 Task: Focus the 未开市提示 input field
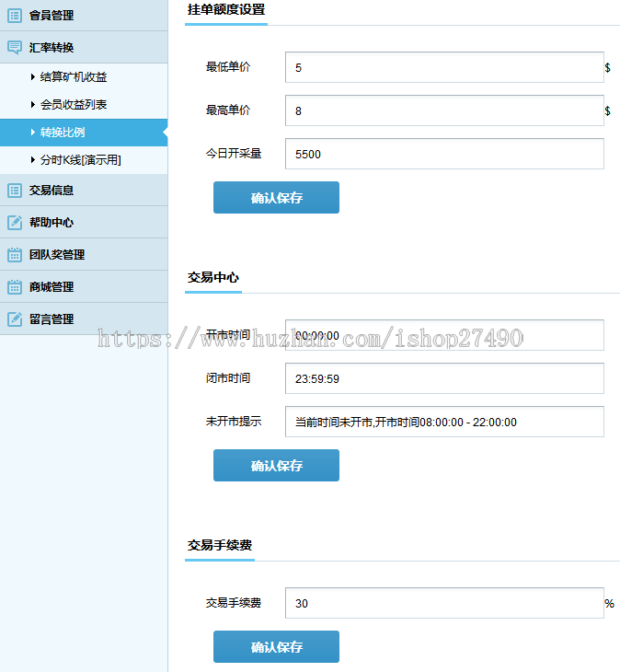click(444, 422)
